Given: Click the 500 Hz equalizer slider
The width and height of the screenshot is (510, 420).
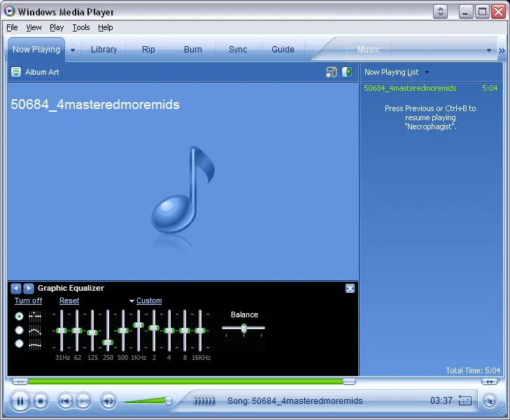Looking at the screenshot, I should pos(123,331).
